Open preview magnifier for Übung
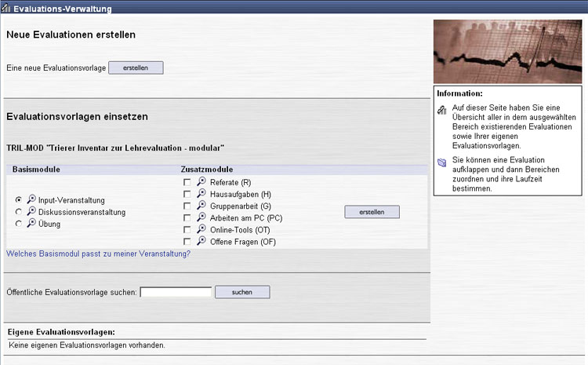Screen dimensions: 588x365 tap(31, 223)
